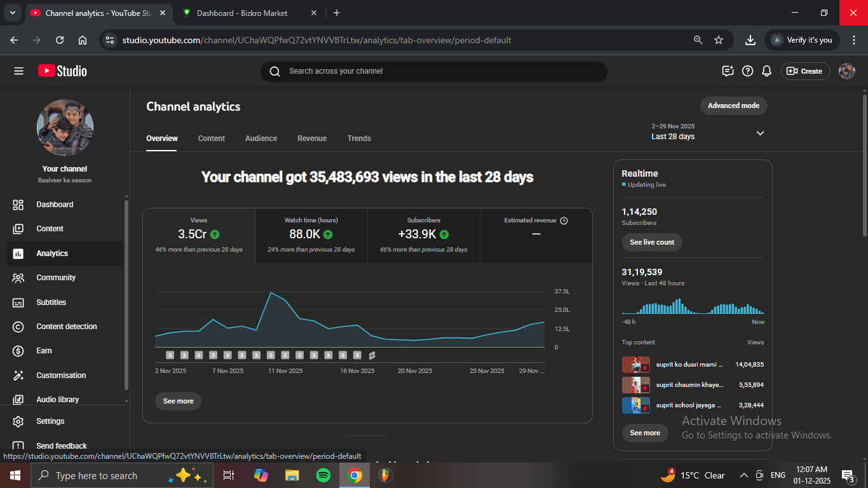The height and width of the screenshot is (488, 868).
Task: Open the browser tab search dropdown
Action: pos(12,13)
